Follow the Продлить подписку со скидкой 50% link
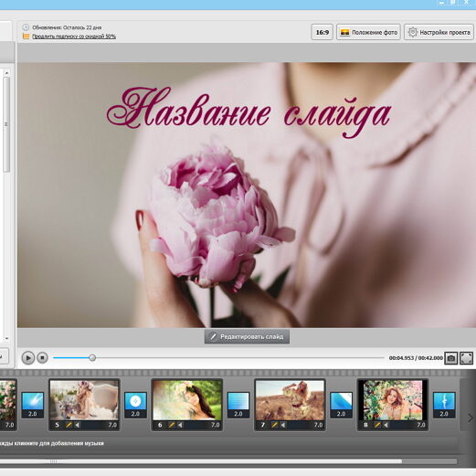 (x=74, y=37)
